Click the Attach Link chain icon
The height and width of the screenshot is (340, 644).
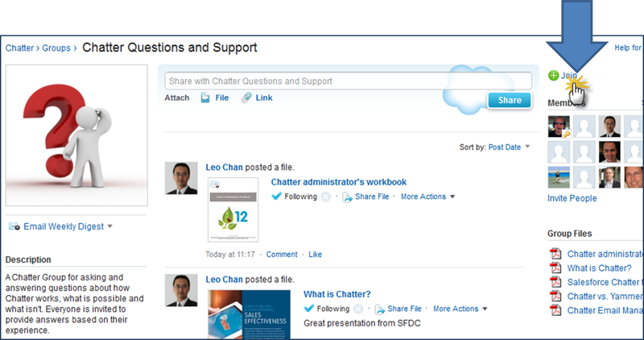coord(246,97)
